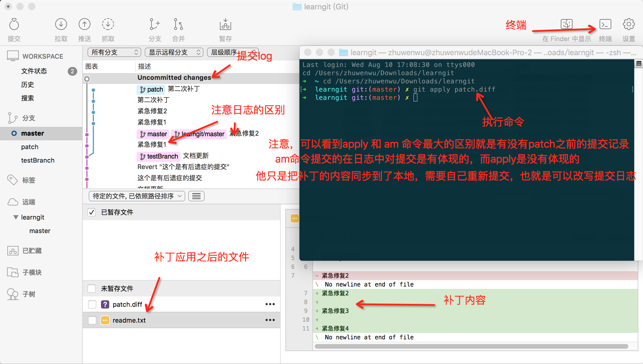Click the 拉取 (Pull) toolbar icon
643x364 pixels.
click(61, 25)
